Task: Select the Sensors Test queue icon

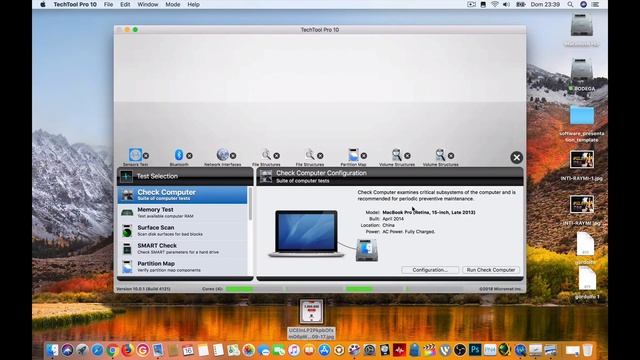Action: (x=135, y=155)
